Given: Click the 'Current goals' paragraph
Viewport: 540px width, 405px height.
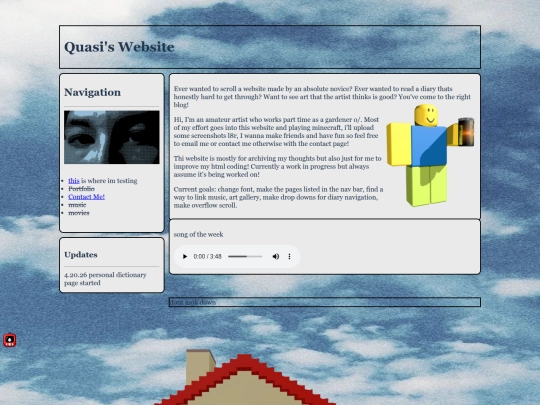Looking at the screenshot, I should [x=278, y=197].
